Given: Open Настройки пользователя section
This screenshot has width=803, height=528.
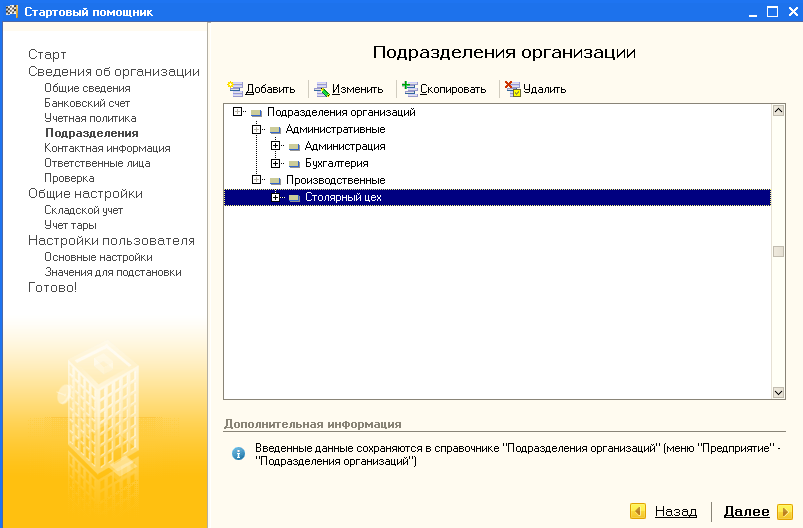Looking at the screenshot, I should coord(111,241).
